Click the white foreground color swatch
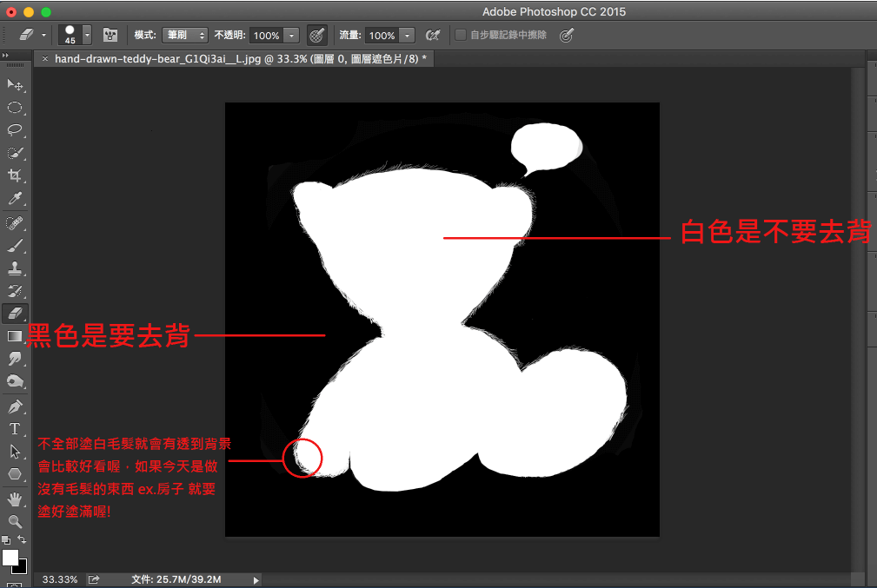This screenshot has width=877, height=588. [10, 556]
